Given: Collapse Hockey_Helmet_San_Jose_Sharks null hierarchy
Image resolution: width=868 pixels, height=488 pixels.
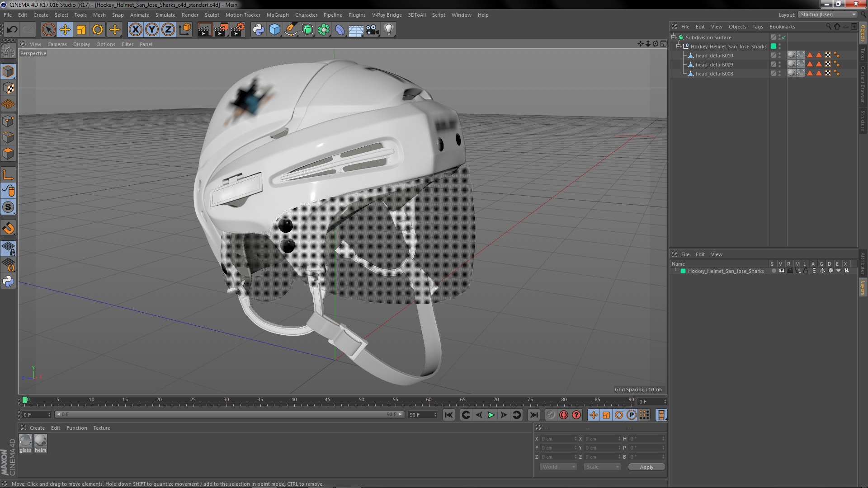Looking at the screenshot, I should [x=679, y=46].
